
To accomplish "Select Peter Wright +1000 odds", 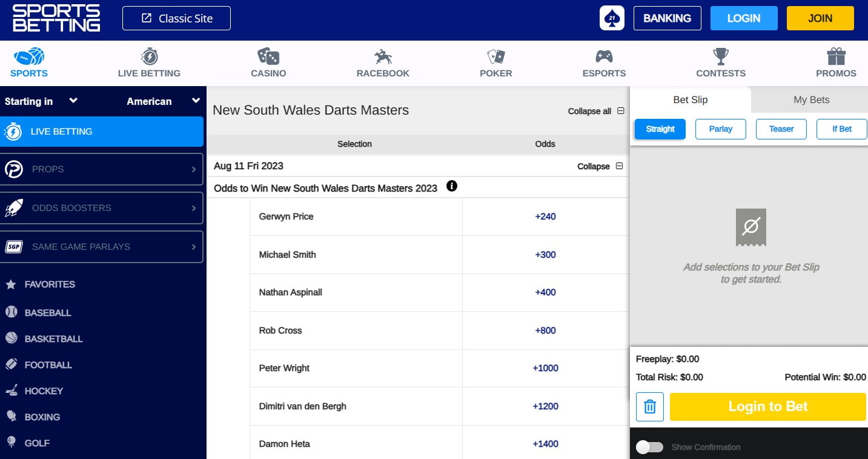I will click(545, 368).
